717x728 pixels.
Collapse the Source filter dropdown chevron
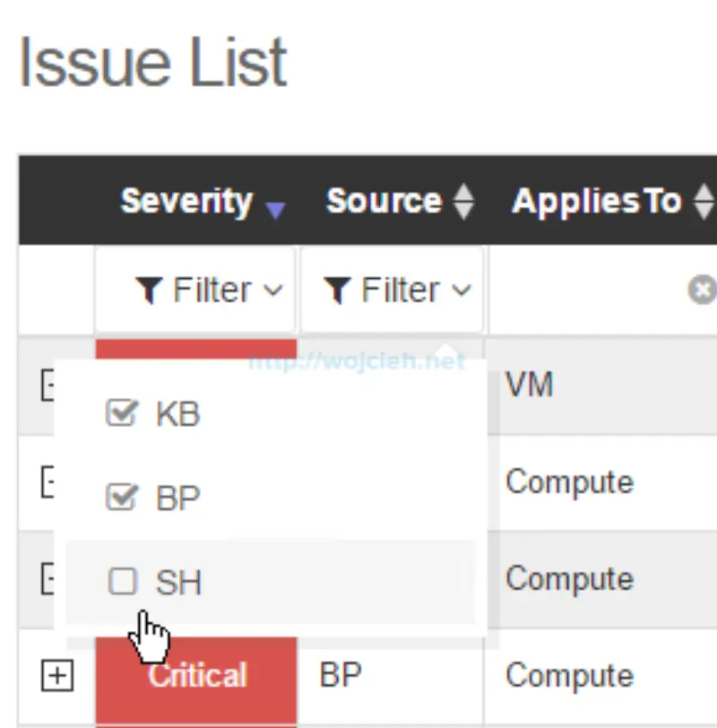[x=462, y=290]
